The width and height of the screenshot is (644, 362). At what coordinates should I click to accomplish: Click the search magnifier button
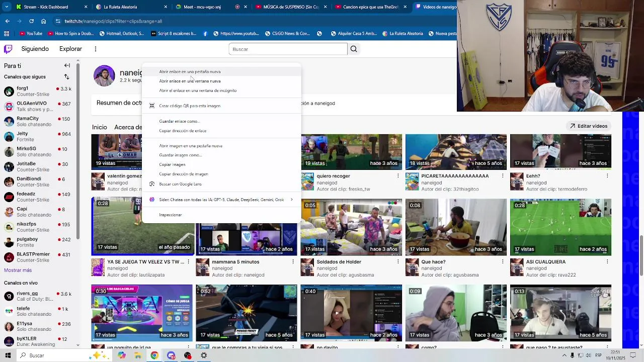tap(354, 49)
